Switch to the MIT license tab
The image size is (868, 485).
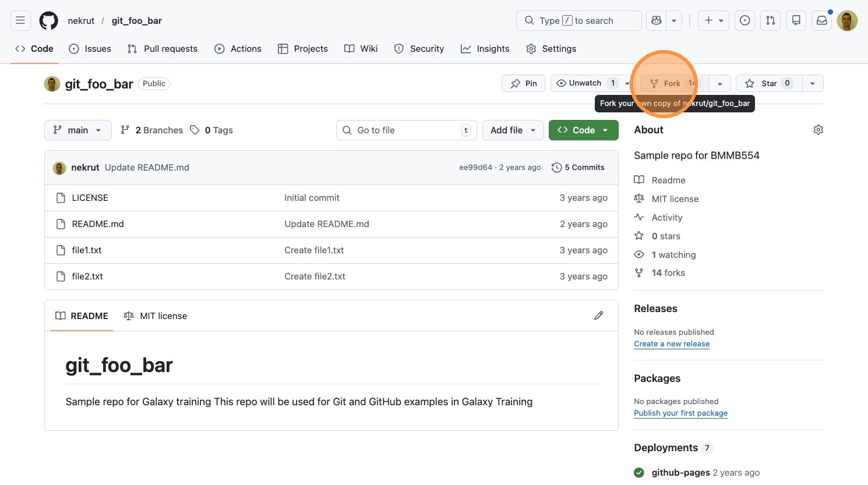156,316
